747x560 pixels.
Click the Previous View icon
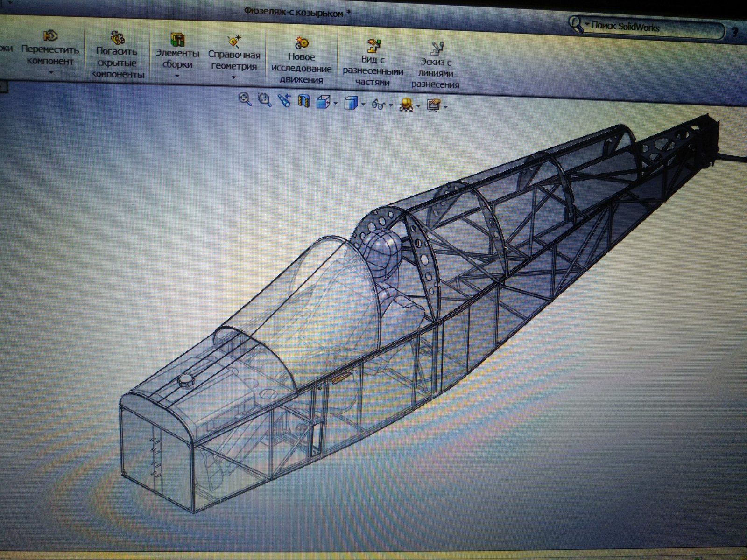[x=284, y=100]
